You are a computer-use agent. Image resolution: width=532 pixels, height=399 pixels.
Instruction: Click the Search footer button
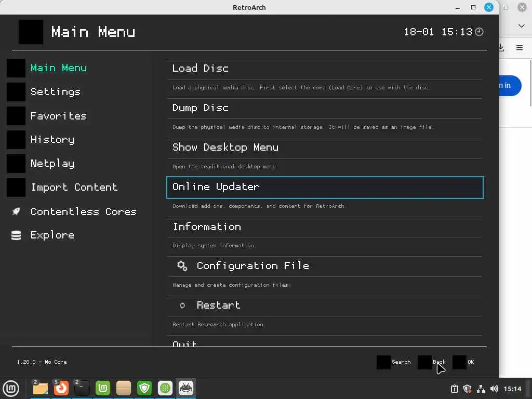394,362
